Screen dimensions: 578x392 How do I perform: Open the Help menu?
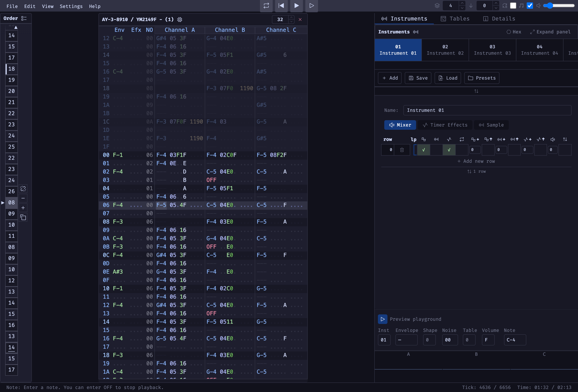point(95,6)
